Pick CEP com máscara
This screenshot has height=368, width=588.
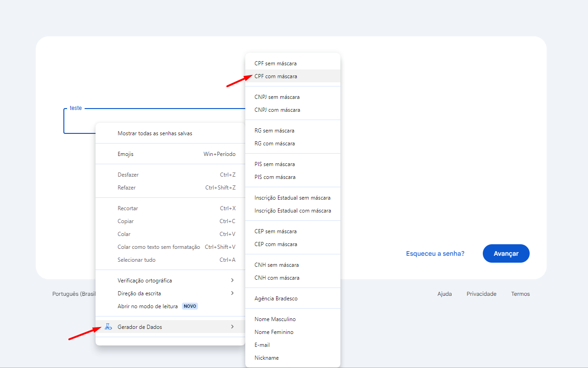[x=293, y=244]
